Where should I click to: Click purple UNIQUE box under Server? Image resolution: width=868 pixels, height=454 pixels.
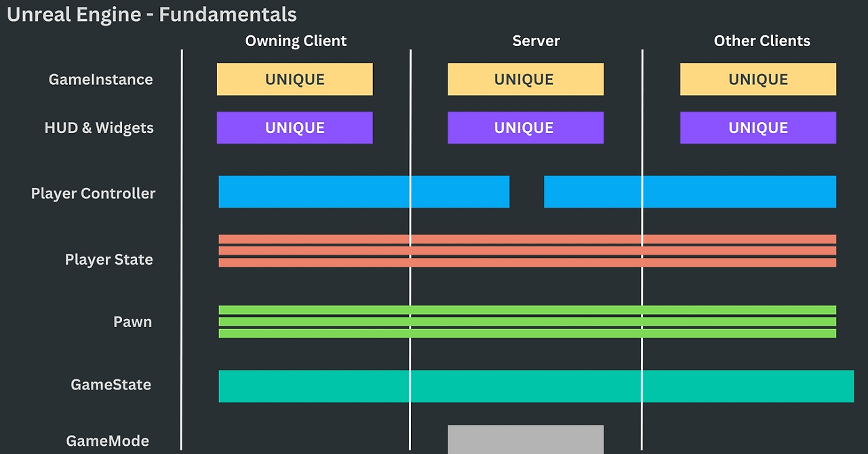tap(526, 128)
